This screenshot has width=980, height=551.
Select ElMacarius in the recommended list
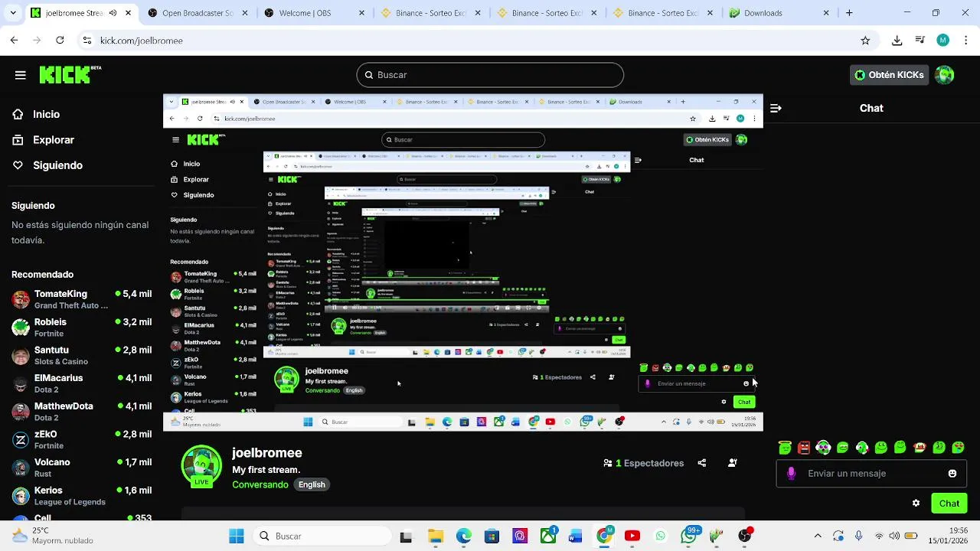(81, 383)
